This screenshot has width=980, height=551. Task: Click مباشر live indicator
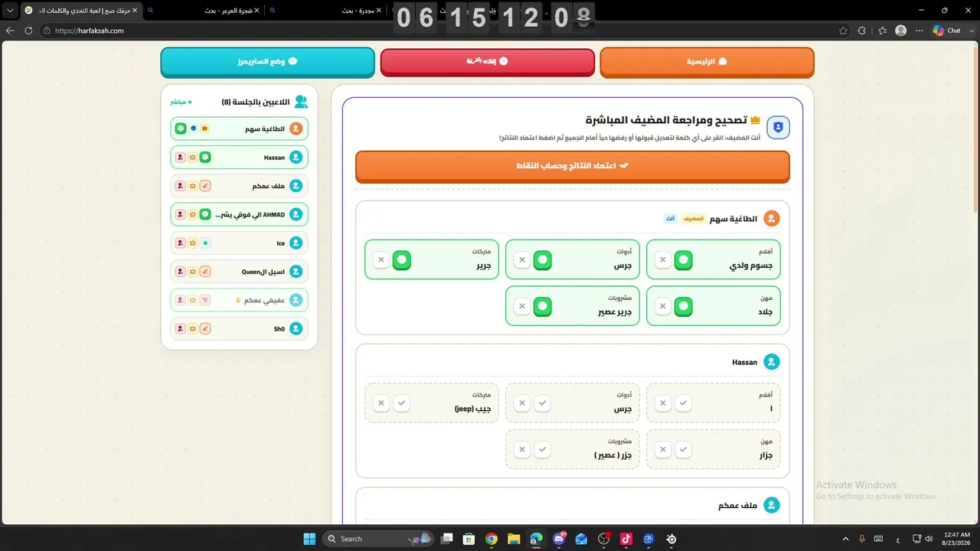pos(181,102)
